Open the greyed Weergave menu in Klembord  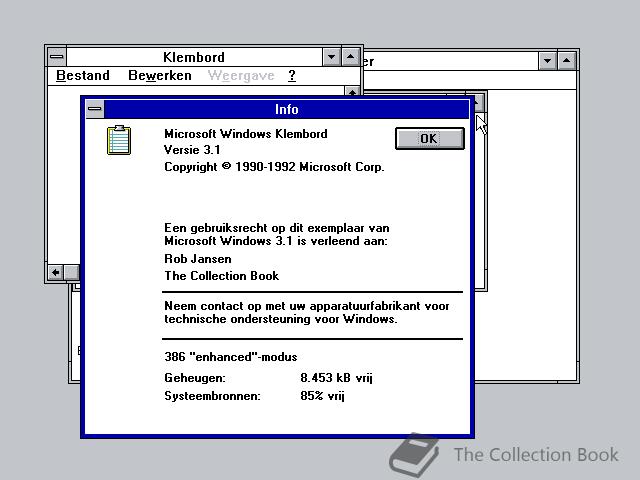point(241,76)
